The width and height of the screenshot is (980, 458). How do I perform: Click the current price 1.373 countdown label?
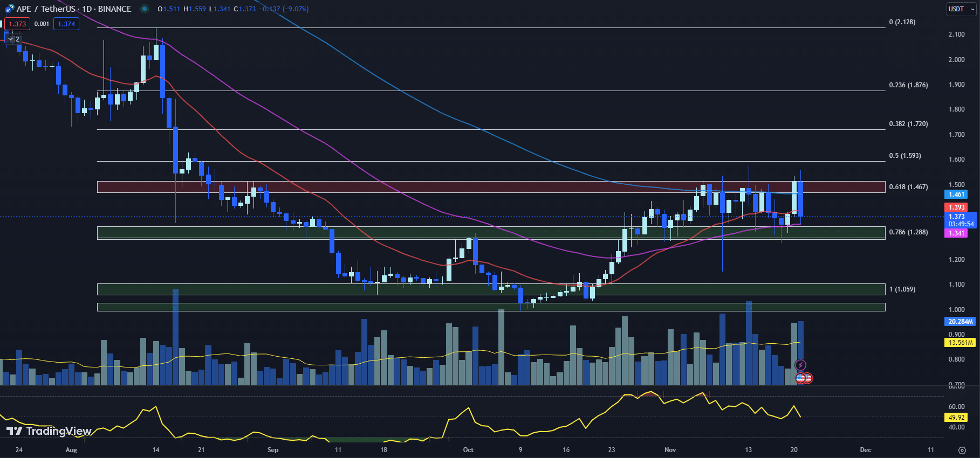960,220
